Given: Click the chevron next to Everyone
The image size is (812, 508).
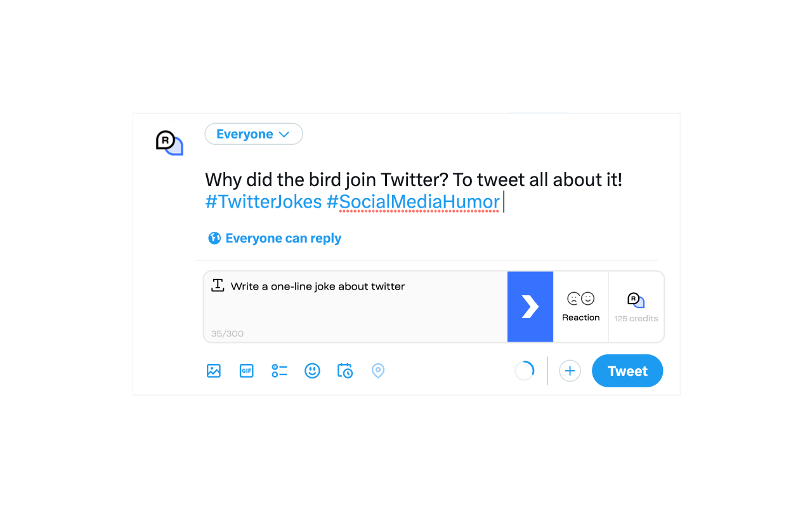Looking at the screenshot, I should click(284, 135).
